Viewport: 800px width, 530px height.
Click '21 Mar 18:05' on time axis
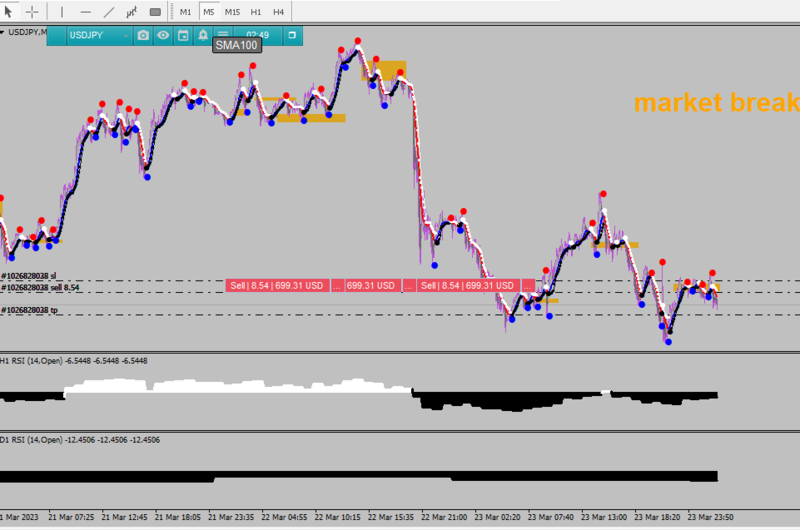point(178,517)
